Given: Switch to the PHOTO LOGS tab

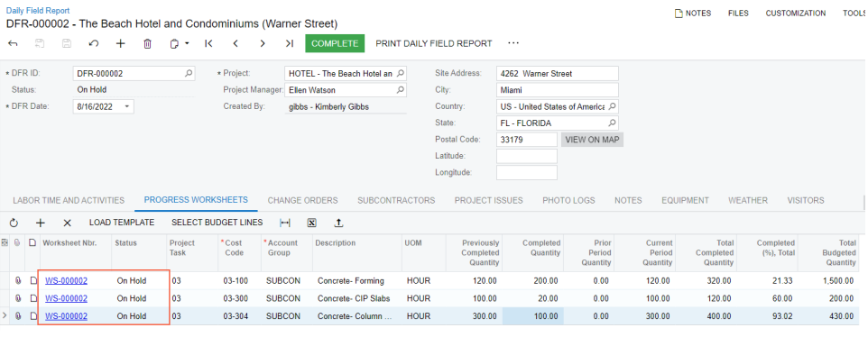Looking at the screenshot, I should [x=568, y=201].
